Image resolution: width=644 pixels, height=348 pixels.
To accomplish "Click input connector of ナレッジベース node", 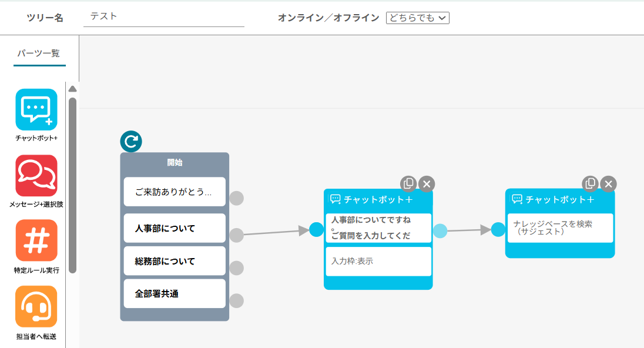I will pos(498,230).
